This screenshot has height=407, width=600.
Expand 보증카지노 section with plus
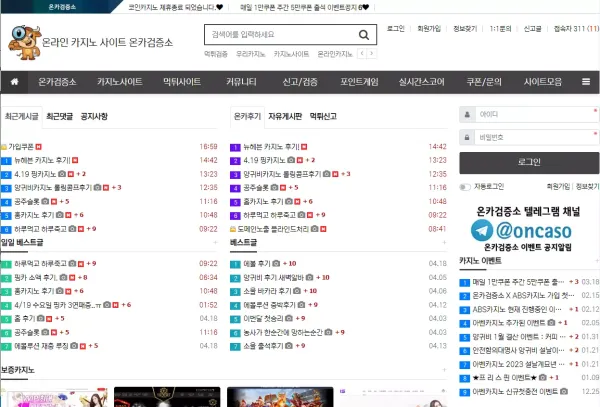[444, 370]
